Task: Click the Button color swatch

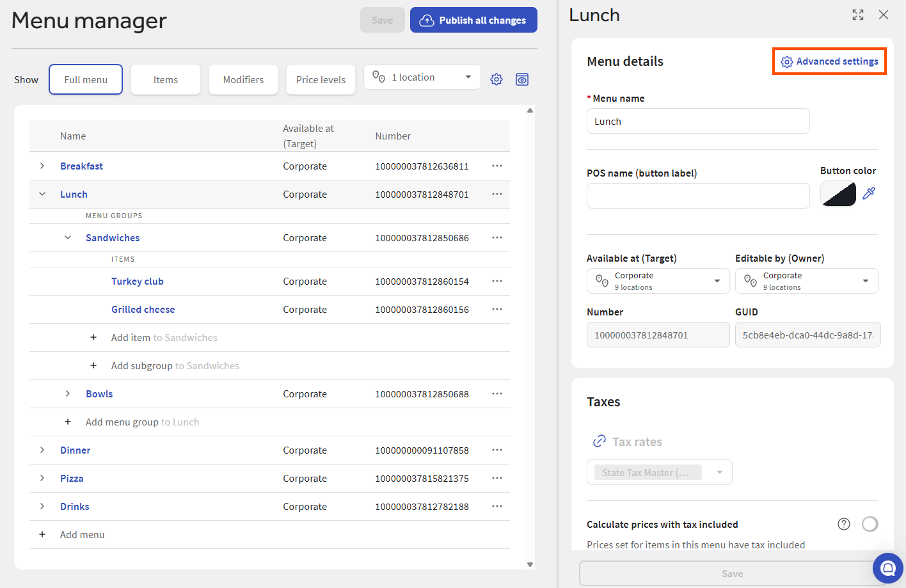Action: coord(838,193)
